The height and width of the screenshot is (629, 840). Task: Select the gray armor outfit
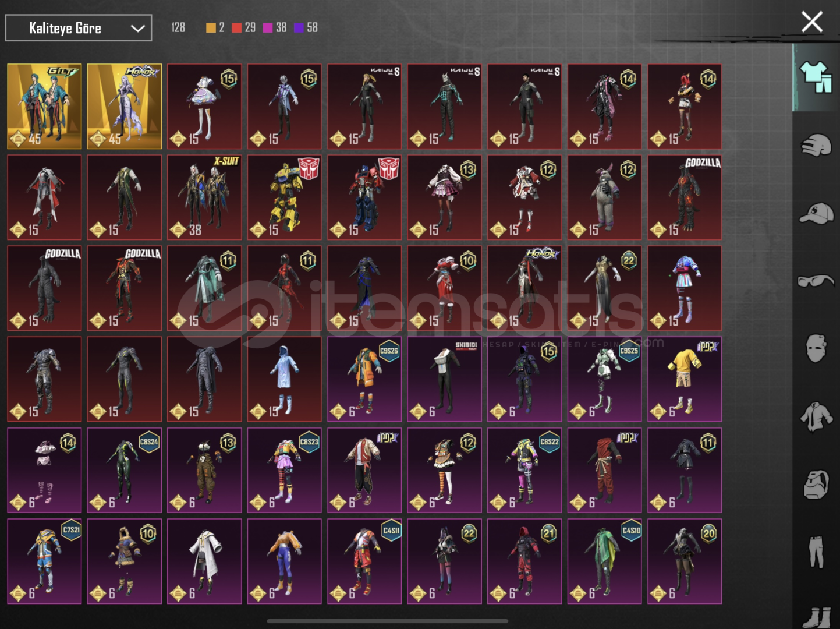(x=44, y=379)
